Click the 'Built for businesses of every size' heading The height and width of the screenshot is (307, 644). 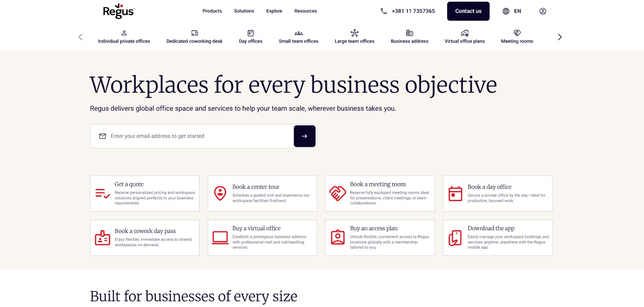(x=194, y=297)
